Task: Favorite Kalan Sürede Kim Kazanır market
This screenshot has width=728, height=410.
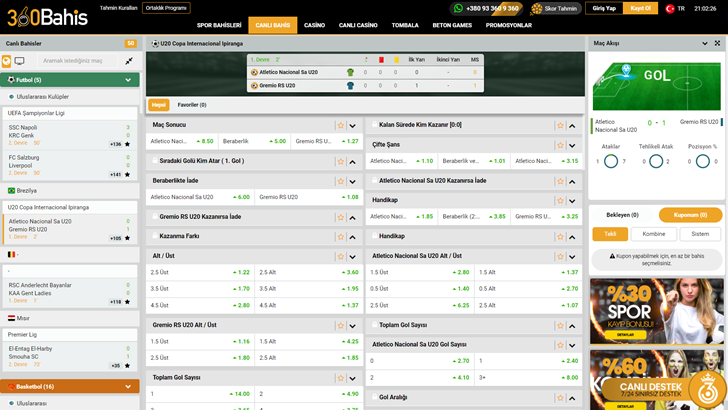Action: [x=560, y=125]
